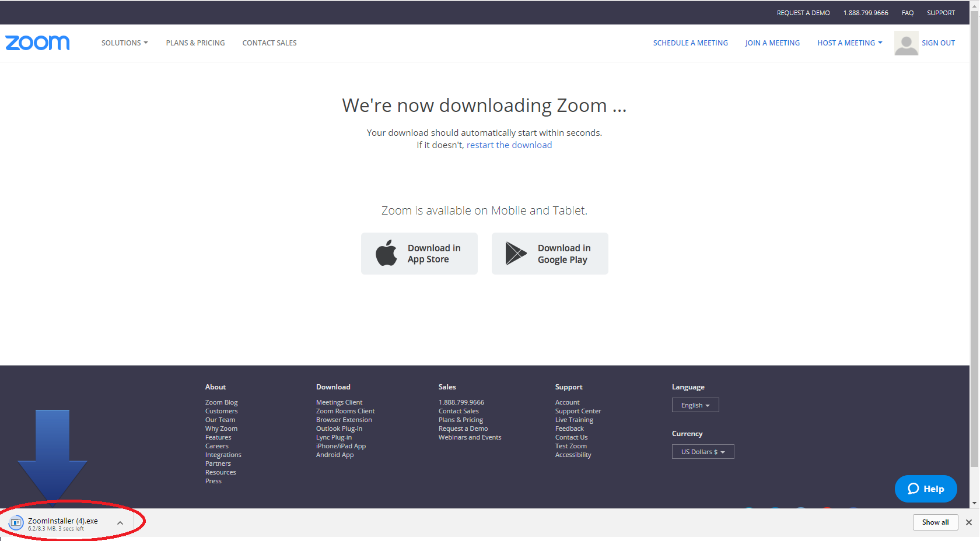Open the US Dollars currency dropdown
This screenshot has height=541, width=980.
703,452
